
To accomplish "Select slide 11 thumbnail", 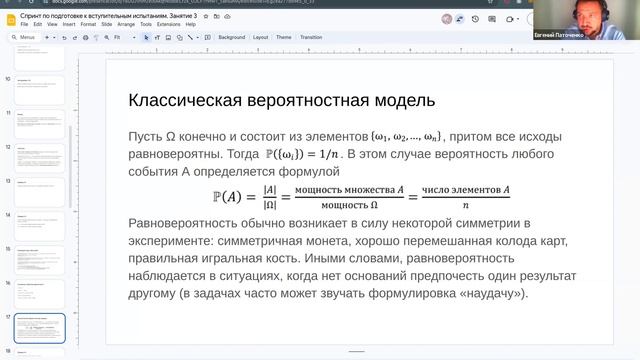I will click(x=39, y=124).
